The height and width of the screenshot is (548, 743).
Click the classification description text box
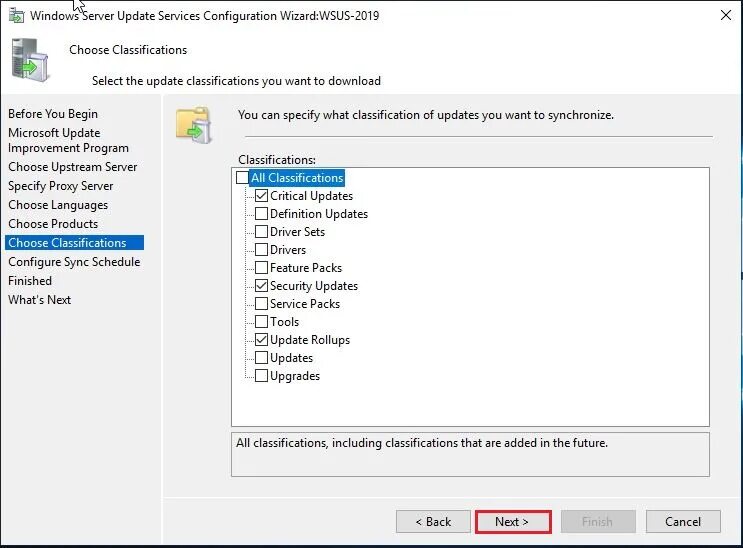tap(471, 454)
